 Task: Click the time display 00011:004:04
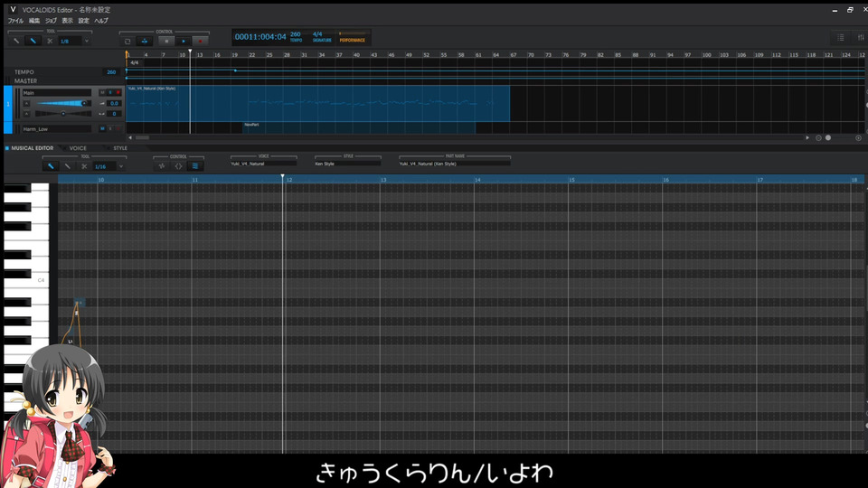click(x=260, y=36)
